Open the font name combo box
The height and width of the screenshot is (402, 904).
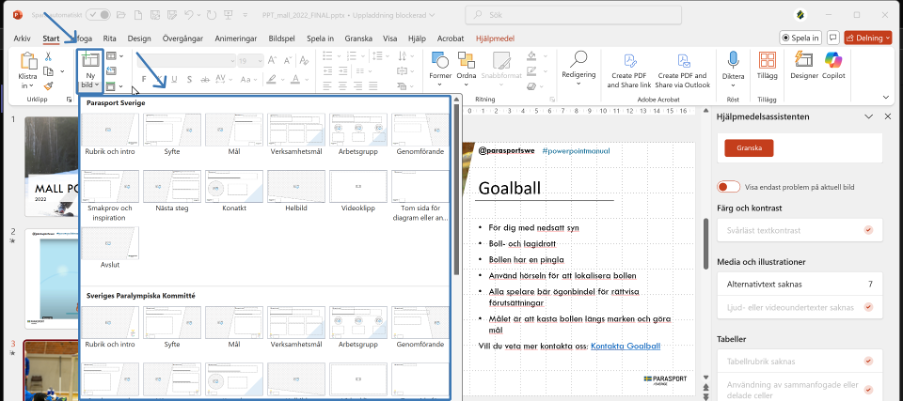point(186,61)
